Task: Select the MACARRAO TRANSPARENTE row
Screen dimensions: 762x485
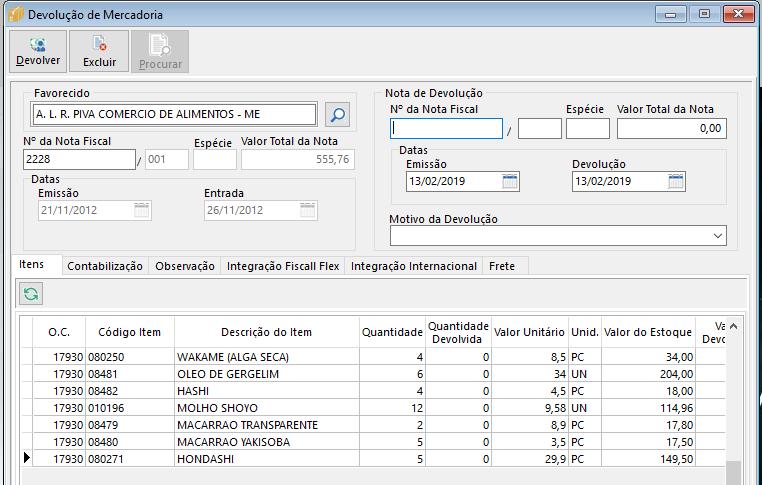Action: (373, 425)
